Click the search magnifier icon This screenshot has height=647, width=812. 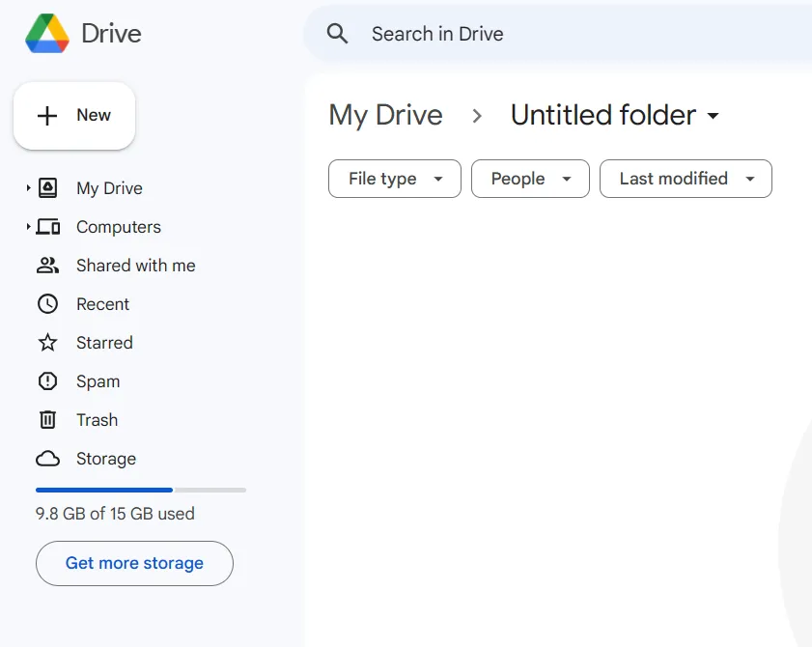[337, 34]
